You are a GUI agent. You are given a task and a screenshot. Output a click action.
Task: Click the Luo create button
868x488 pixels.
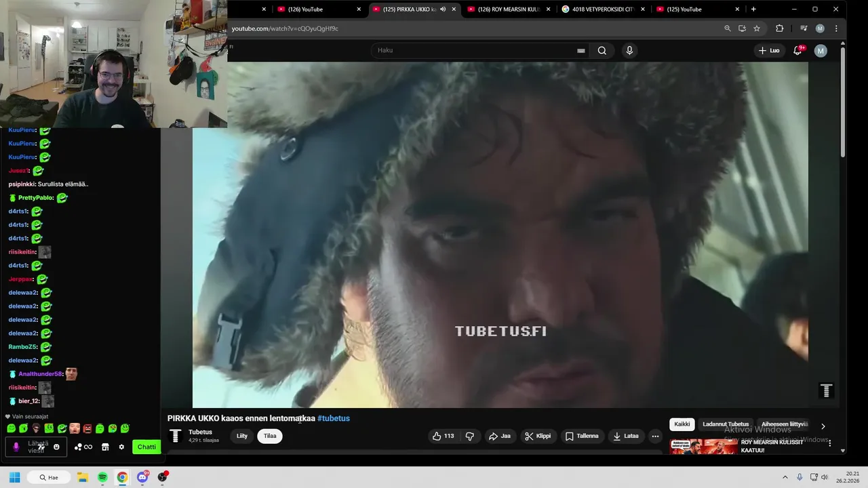pos(769,50)
